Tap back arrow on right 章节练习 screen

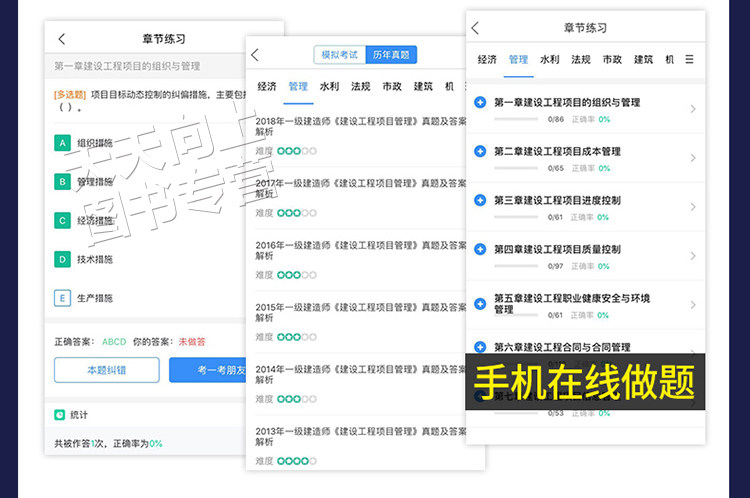475,28
